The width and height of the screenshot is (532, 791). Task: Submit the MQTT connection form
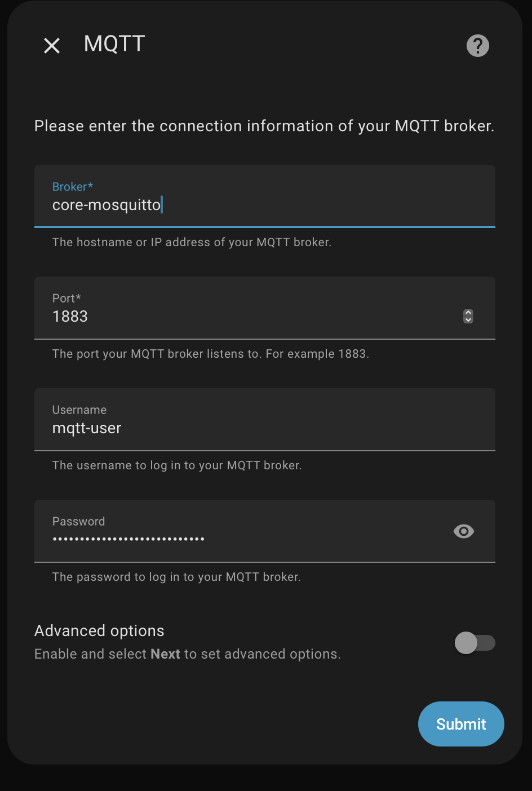coord(460,724)
